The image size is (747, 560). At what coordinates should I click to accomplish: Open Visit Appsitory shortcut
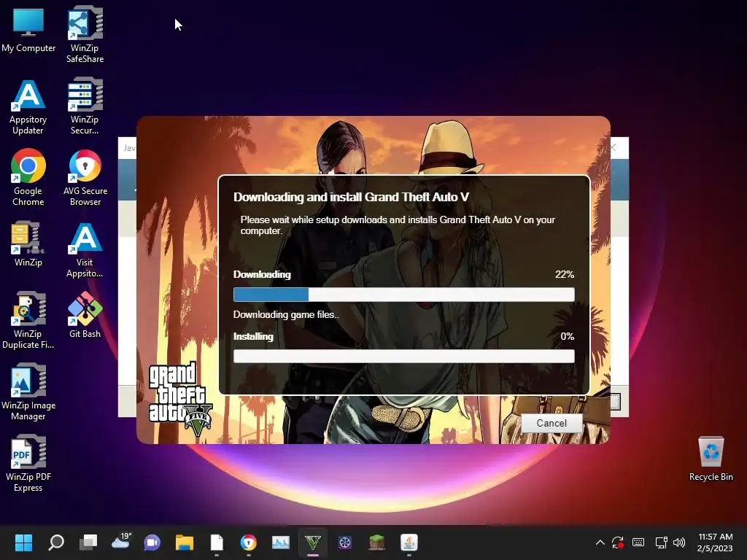point(85,249)
